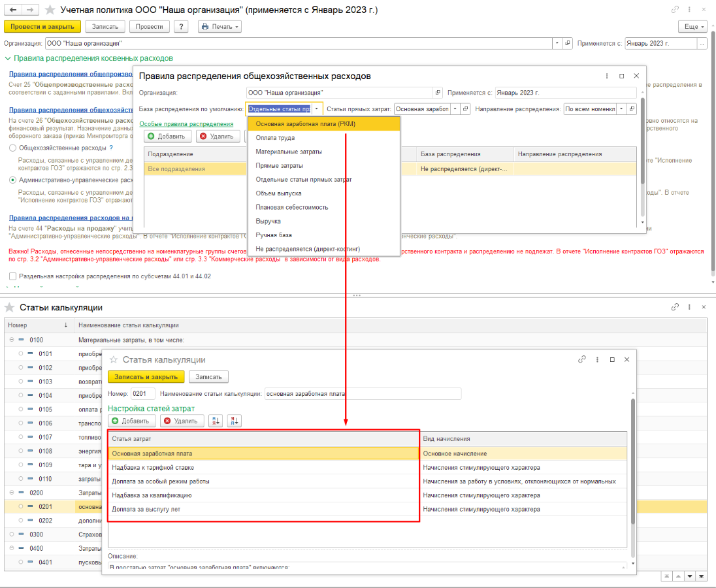
Task: Open База распределения по умолчанию dropdown arrow
Action: (316, 109)
